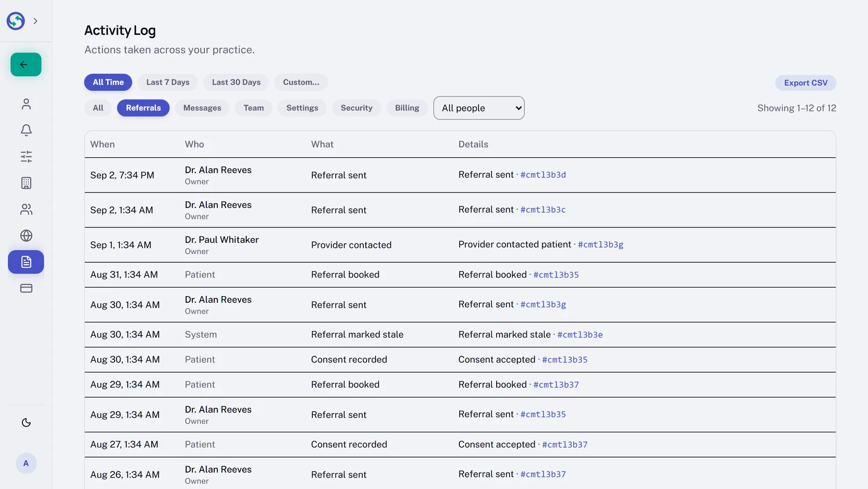The height and width of the screenshot is (489, 868).
Task: Open the Custom... date range filter
Action: tap(301, 82)
